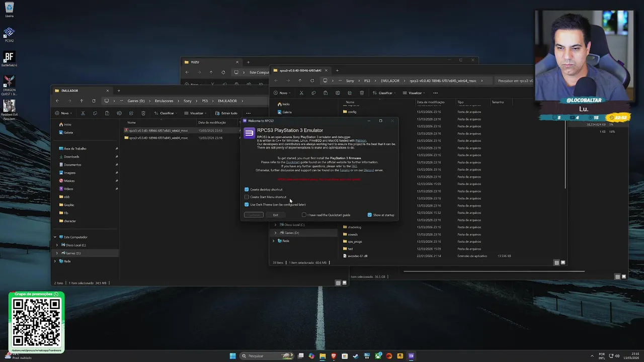Open the Novo dropdown in EMULADOR window
The height and width of the screenshot is (362, 644).
64,113
